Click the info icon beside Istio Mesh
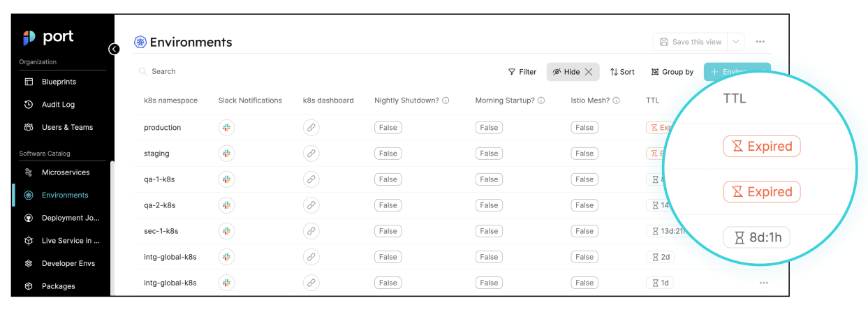Screen dimensions: 868x319 click(x=617, y=101)
